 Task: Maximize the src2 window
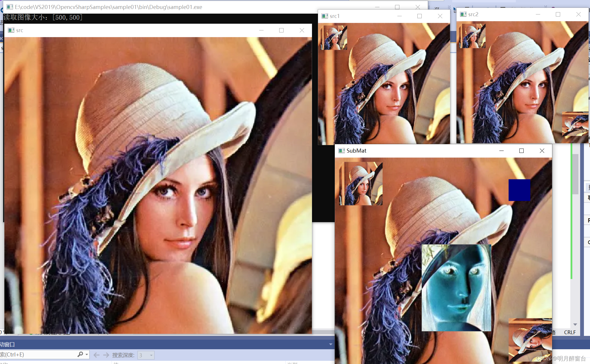(x=558, y=14)
